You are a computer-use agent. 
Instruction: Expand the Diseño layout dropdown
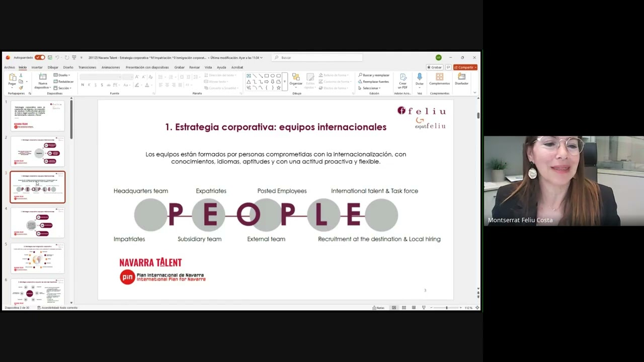point(61,75)
